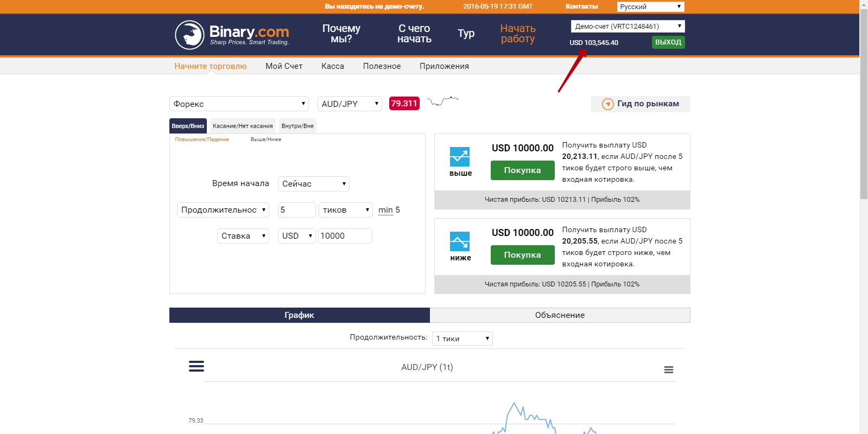Click the AUD/JPY sparkline mini chart
868x434 pixels.
point(443,101)
